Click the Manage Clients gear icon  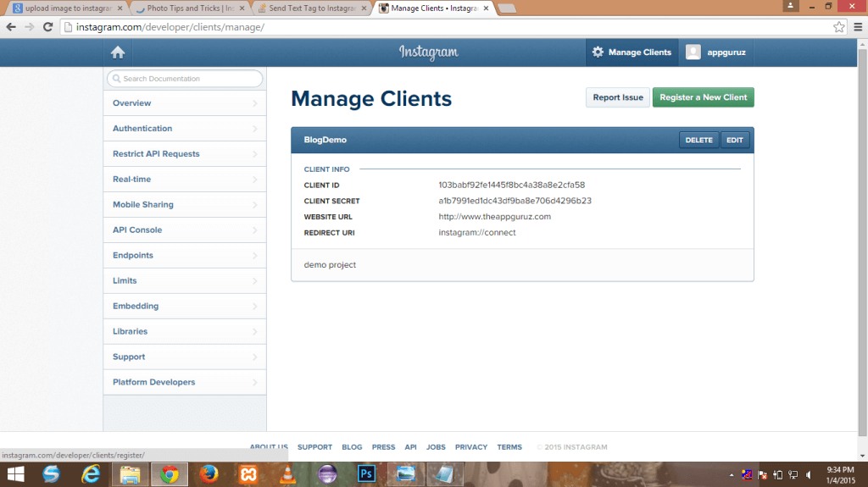tap(598, 52)
